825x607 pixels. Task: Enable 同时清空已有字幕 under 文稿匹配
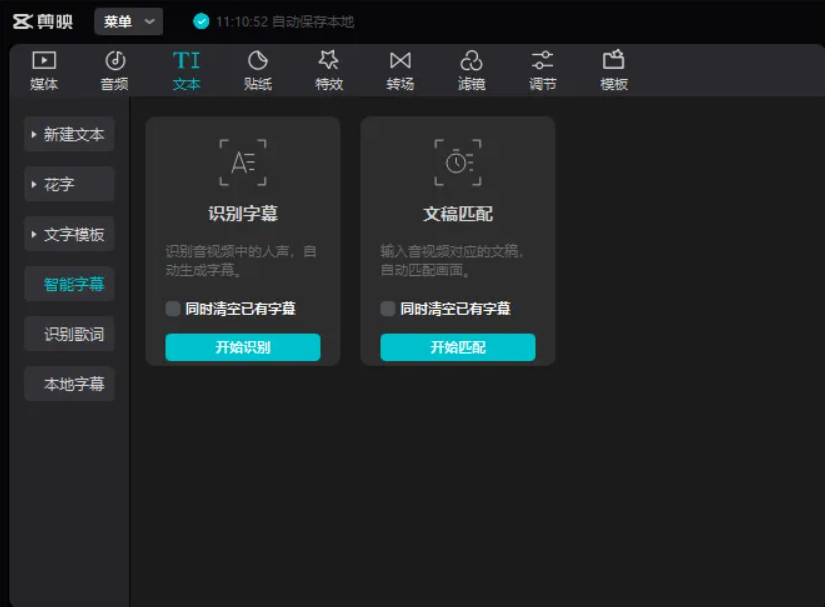[x=388, y=309]
